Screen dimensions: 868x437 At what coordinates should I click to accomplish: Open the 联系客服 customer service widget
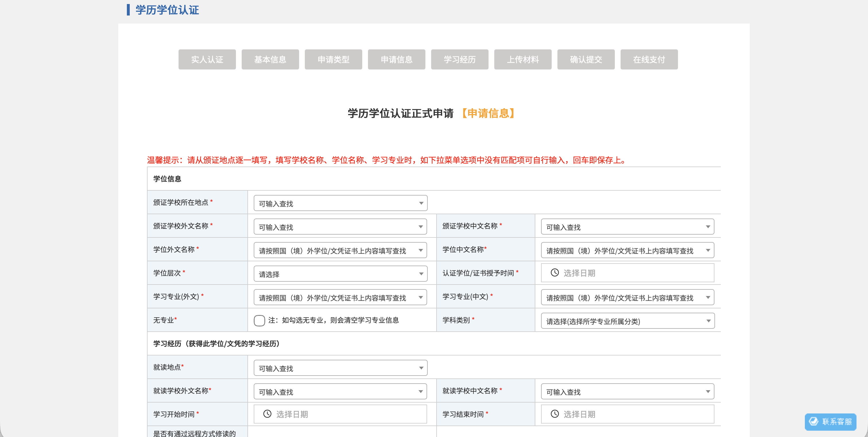tap(831, 422)
